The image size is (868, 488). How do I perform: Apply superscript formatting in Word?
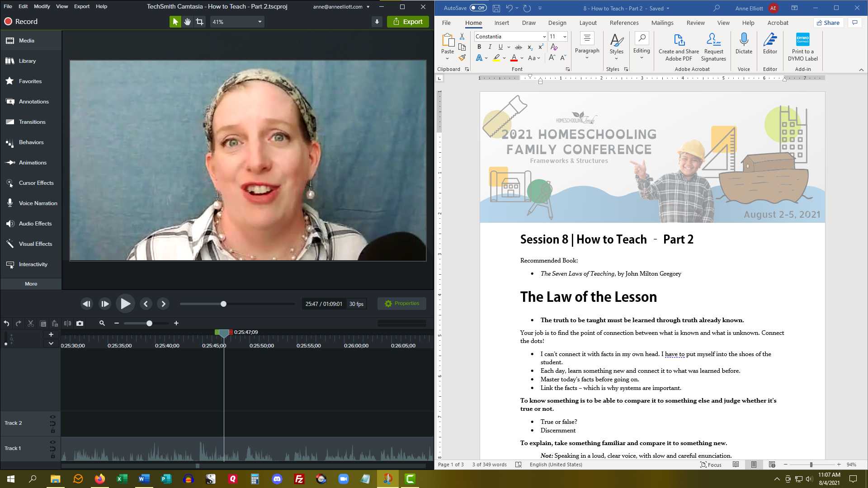tap(541, 47)
